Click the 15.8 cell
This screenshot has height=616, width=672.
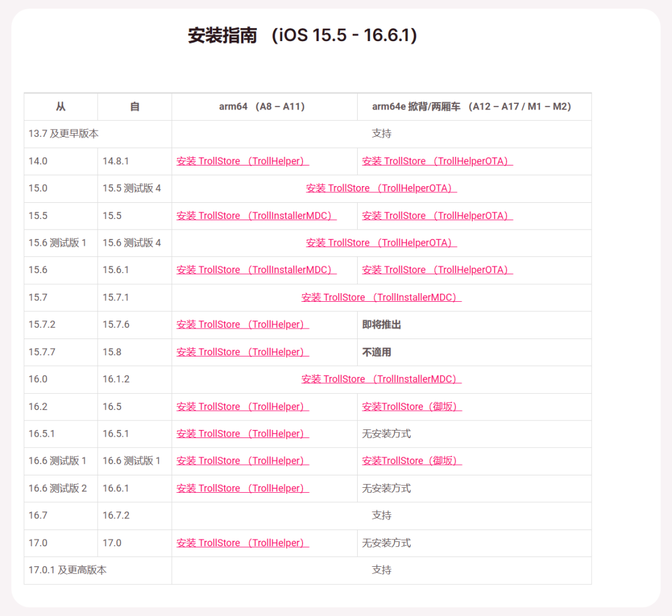[x=134, y=352]
